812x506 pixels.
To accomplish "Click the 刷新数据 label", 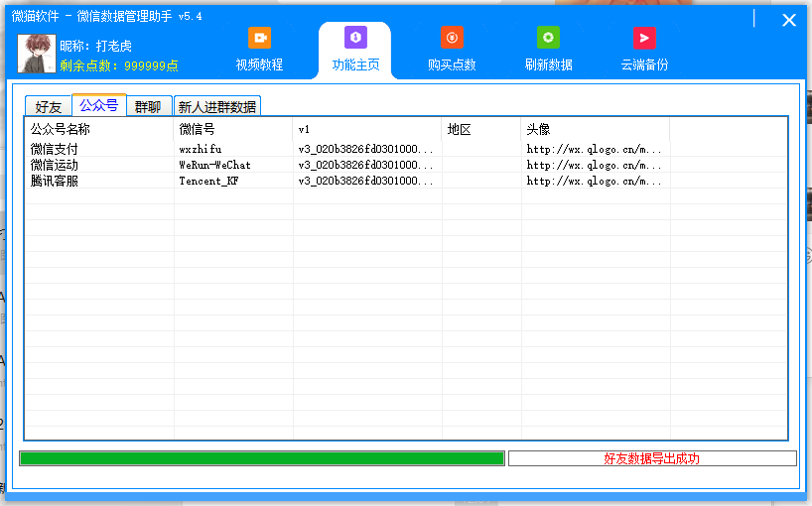I will [x=548, y=64].
